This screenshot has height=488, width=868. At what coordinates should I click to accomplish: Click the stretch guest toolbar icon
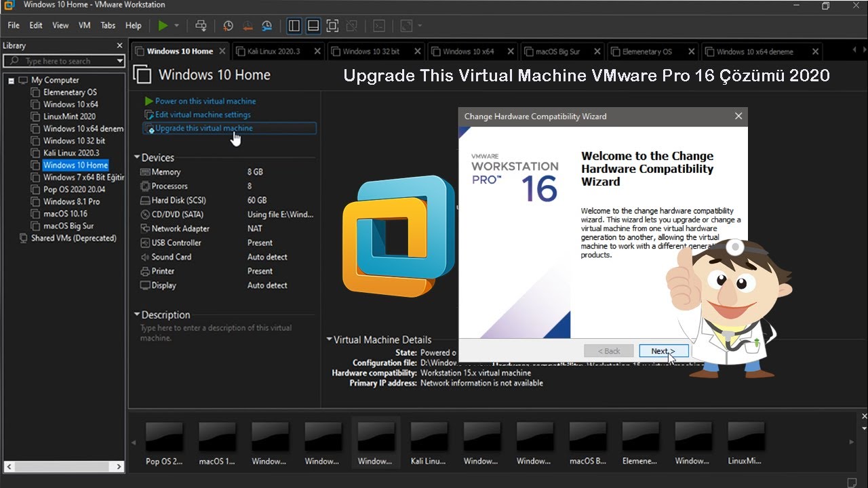click(406, 26)
